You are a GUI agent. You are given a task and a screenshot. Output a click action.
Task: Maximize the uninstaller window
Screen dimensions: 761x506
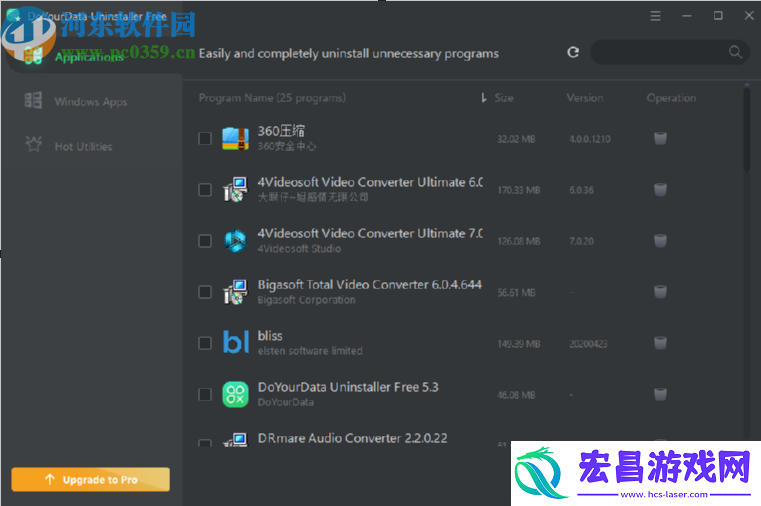[718, 16]
